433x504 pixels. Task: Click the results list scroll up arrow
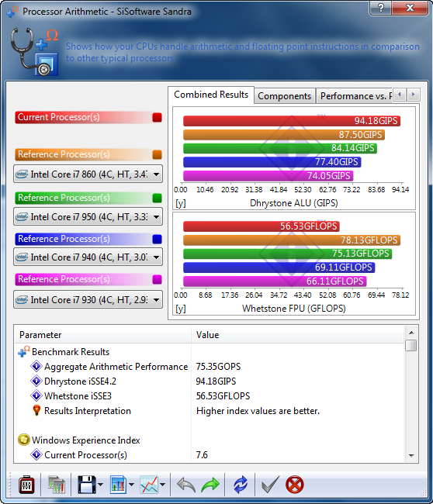(x=411, y=333)
